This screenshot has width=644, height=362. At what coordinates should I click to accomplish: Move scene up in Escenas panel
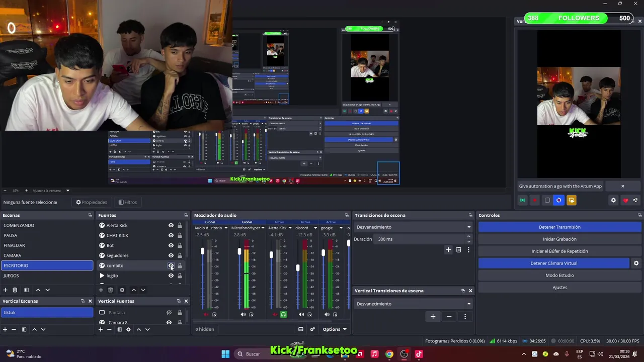(38, 290)
